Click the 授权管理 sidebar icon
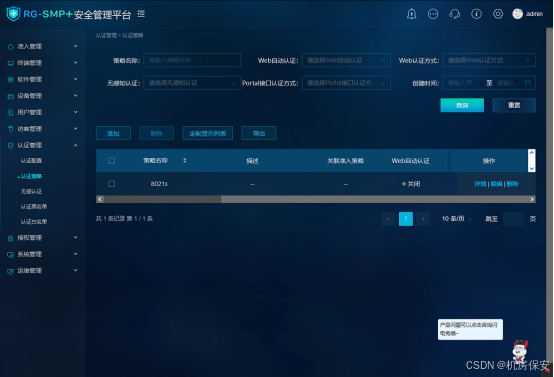 11,238
